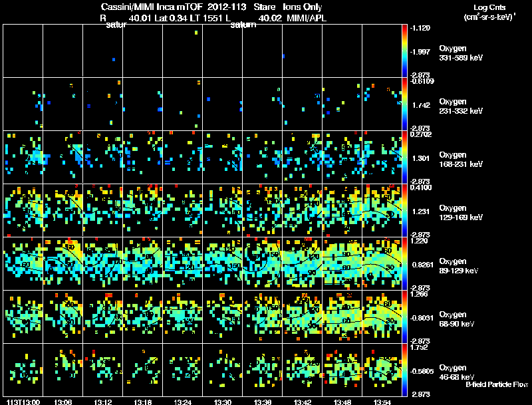The image size is (532, 405).
Task: Click the MIMI/APL text in the header
Action: tap(307, 19)
